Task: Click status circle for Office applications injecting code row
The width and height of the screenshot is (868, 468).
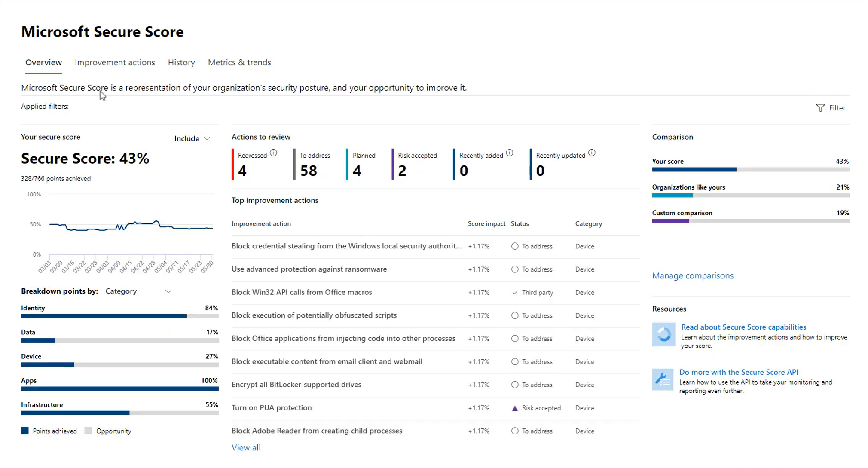Action: [515, 339]
